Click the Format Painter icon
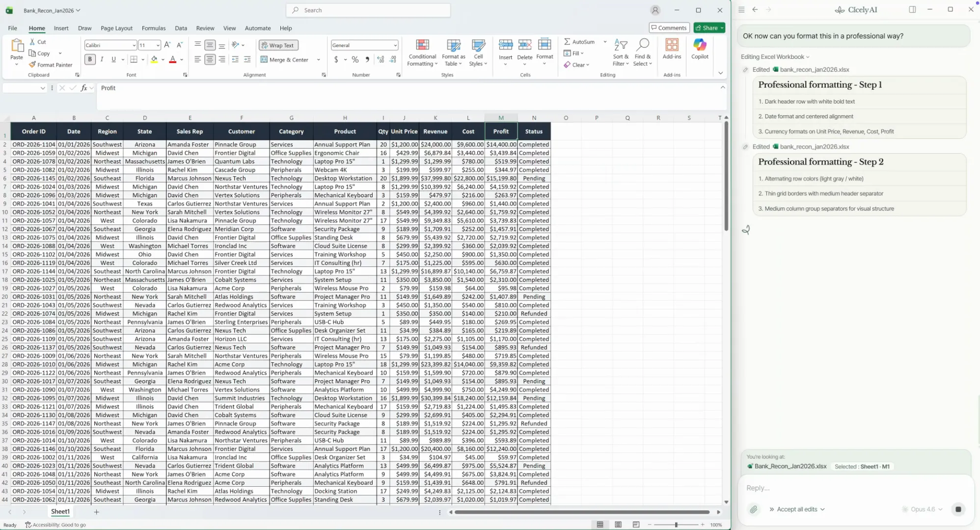 click(32, 65)
